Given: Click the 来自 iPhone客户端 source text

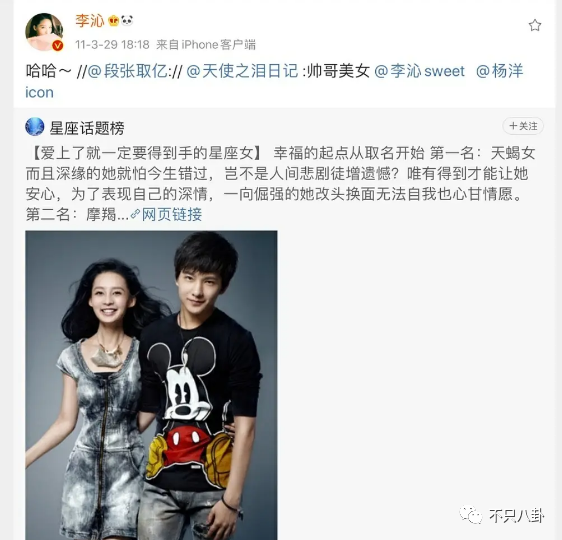Looking at the screenshot, I should pos(206,45).
